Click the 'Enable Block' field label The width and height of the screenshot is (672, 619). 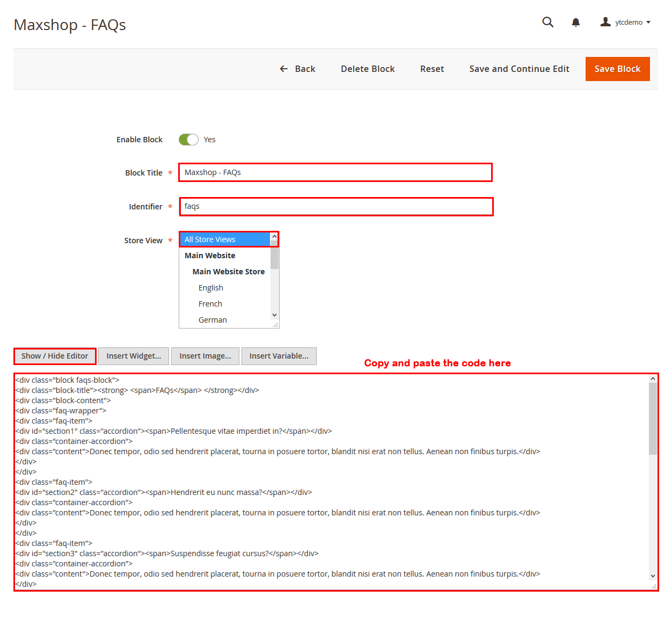pyautogui.click(x=140, y=140)
